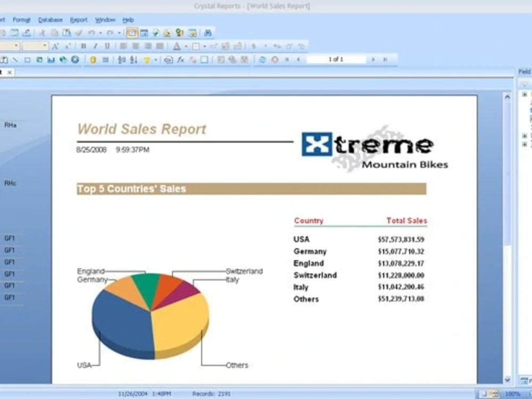Image resolution: width=532 pixels, height=399 pixels.
Task: Go to the first page arrow
Action: tap(287, 60)
